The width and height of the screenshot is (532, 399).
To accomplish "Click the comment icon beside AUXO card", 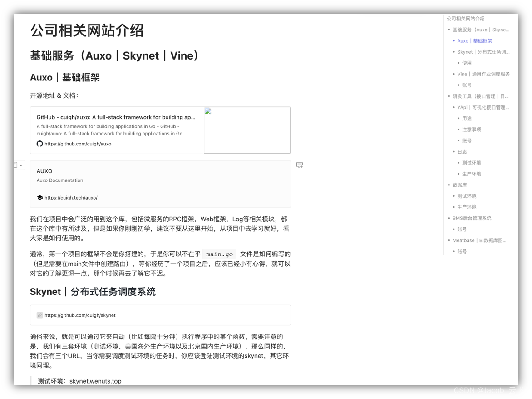I will pos(300,165).
